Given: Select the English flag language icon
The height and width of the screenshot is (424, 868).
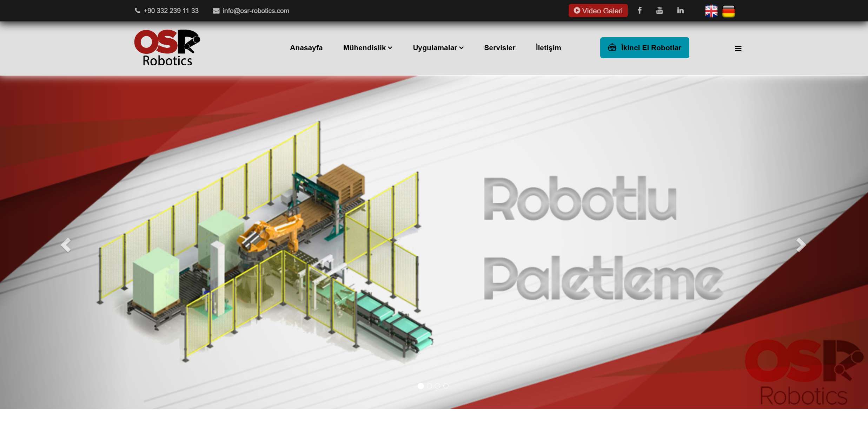Looking at the screenshot, I should coord(710,11).
